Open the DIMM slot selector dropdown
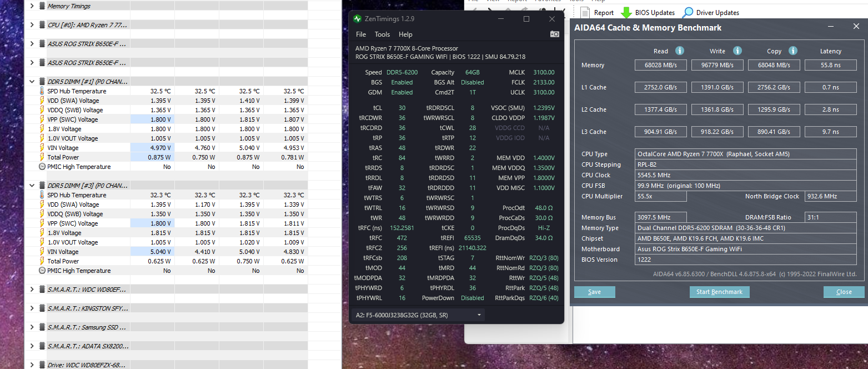 click(418, 315)
